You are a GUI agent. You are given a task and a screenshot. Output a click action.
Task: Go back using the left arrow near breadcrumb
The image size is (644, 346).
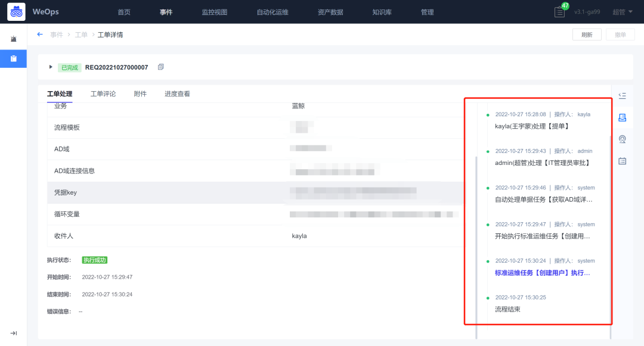[x=39, y=35]
